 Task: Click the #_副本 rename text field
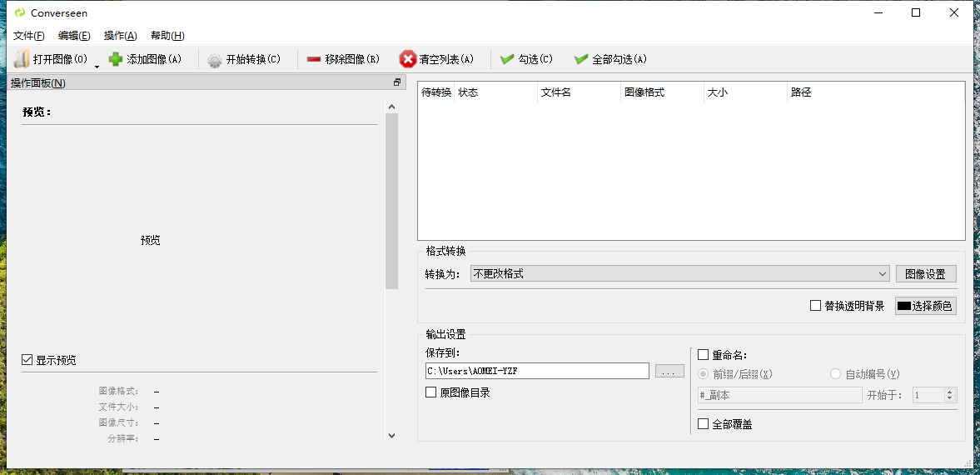point(779,395)
